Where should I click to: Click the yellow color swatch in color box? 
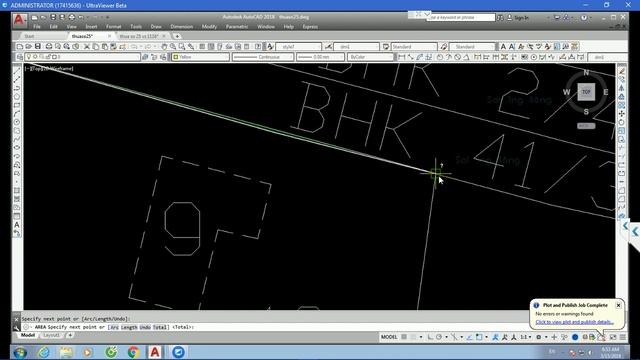pos(176,57)
